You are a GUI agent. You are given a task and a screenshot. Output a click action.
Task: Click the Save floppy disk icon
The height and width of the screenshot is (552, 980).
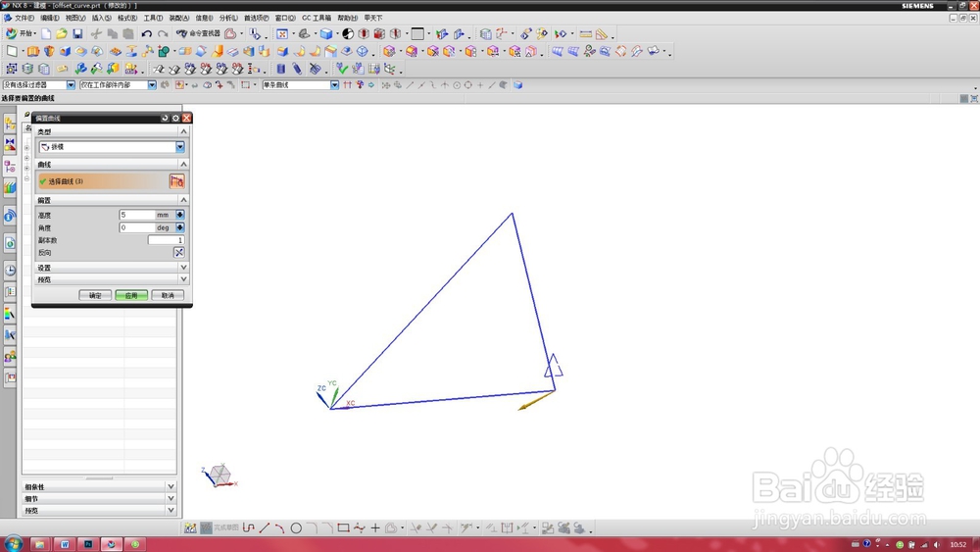point(77,33)
